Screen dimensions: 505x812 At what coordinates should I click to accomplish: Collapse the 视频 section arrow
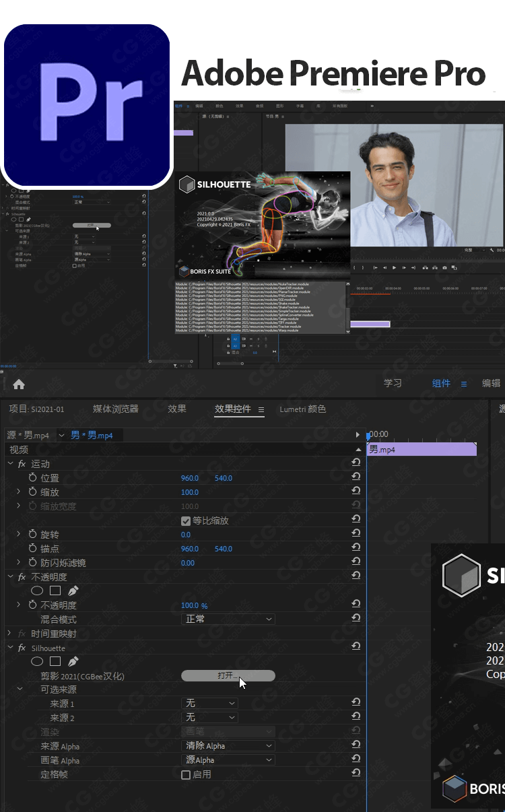click(x=358, y=449)
